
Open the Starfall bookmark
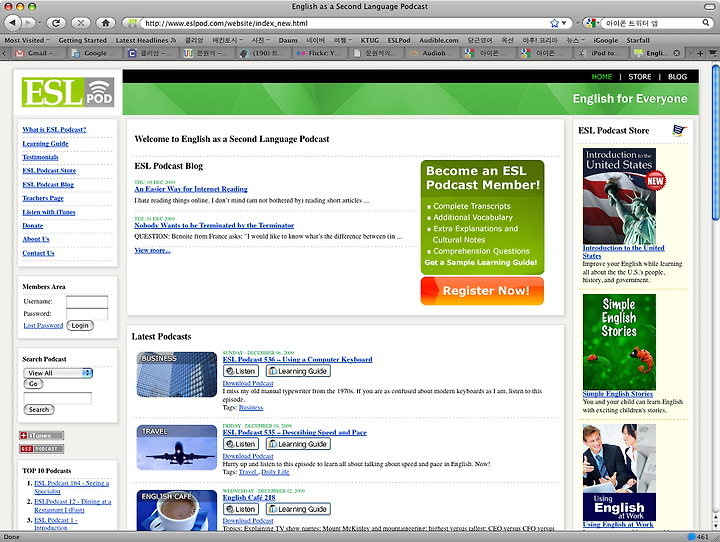click(638, 40)
